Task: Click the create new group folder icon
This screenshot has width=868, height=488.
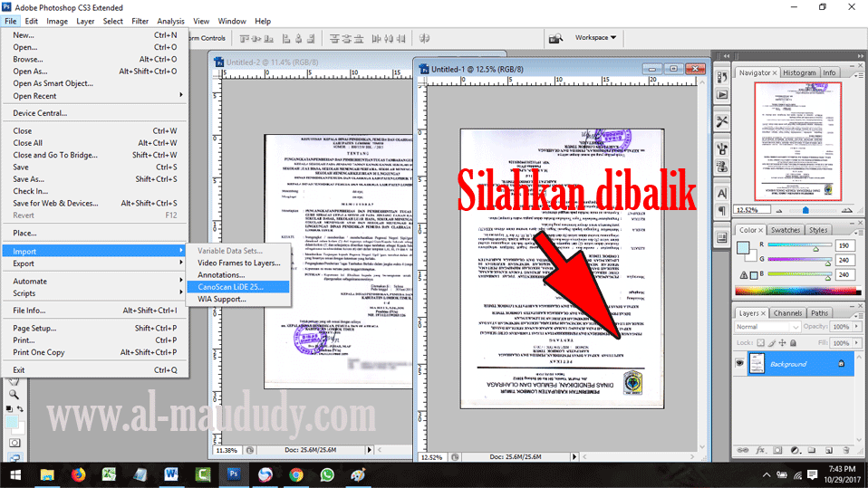Action: (x=812, y=450)
